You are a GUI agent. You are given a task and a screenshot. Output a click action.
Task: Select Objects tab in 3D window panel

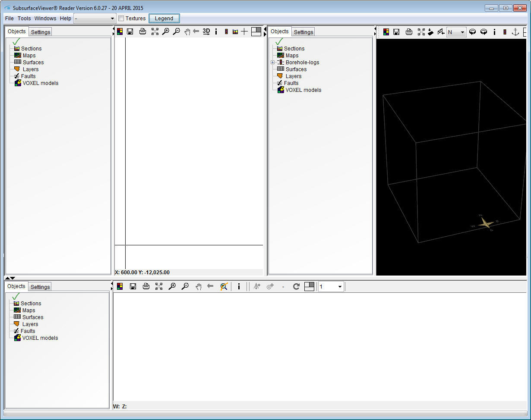click(x=280, y=31)
